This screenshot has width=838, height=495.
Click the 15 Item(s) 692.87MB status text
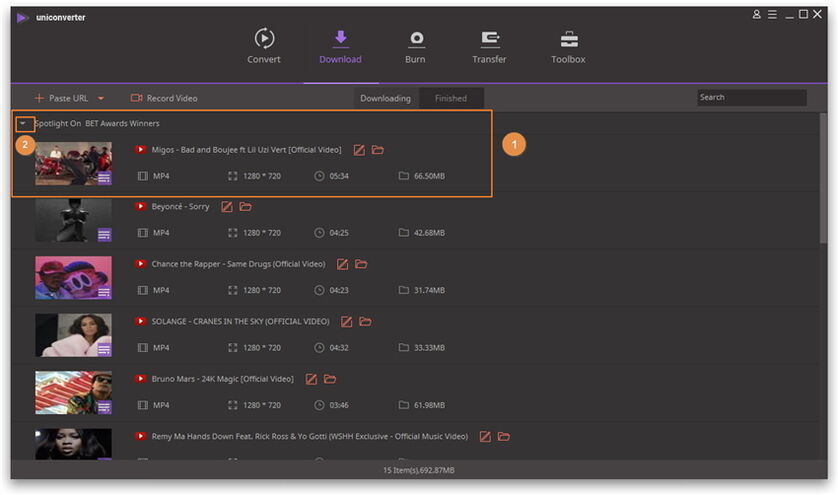coord(418,470)
